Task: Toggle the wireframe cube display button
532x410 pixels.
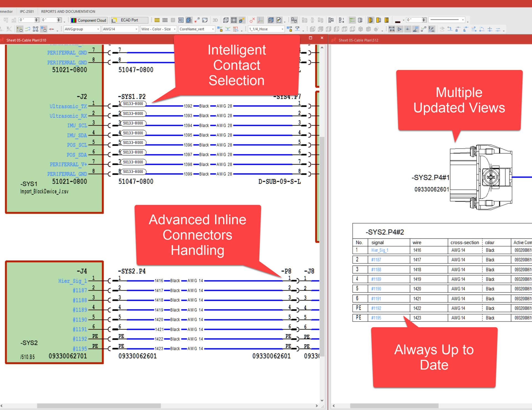Action: pos(226,20)
